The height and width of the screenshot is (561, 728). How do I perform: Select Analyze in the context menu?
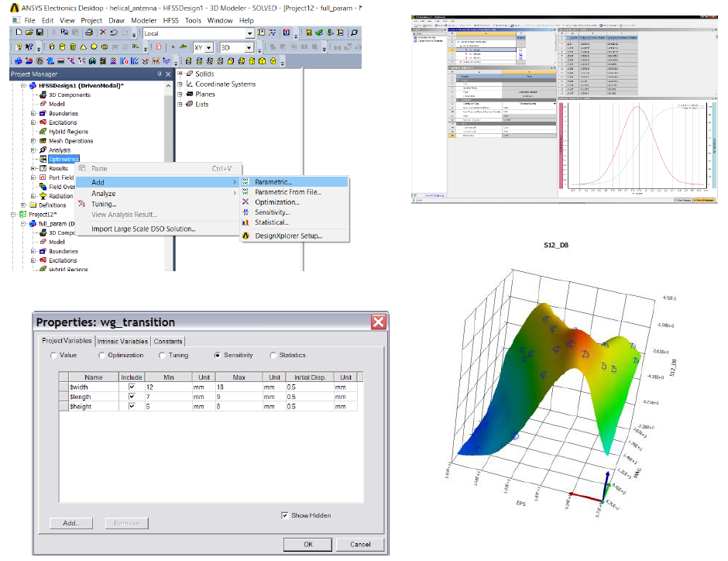[x=157, y=194]
